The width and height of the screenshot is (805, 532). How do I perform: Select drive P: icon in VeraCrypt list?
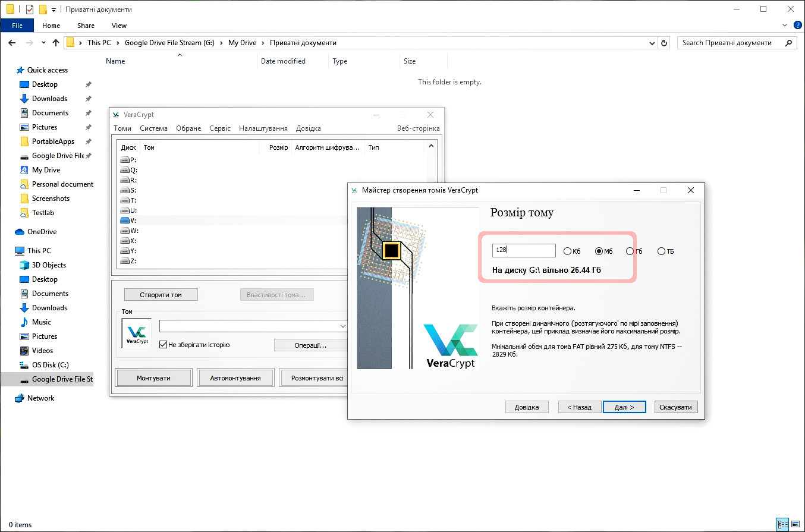tap(125, 160)
